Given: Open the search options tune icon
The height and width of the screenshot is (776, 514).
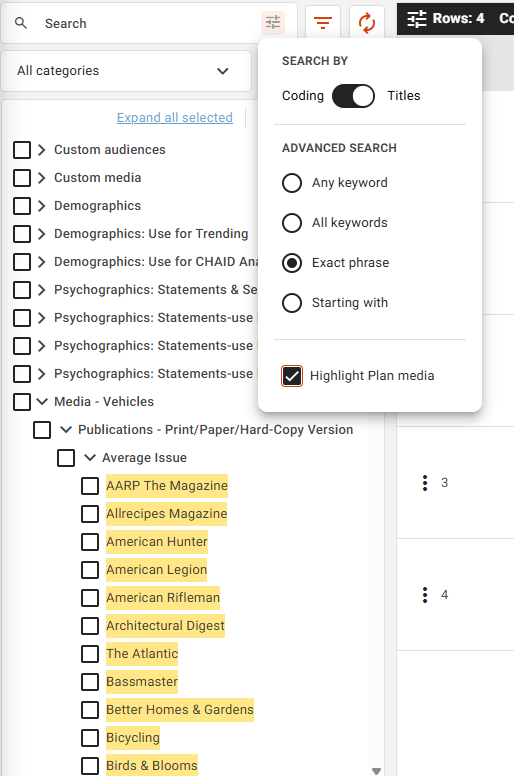Looking at the screenshot, I should [x=273, y=23].
